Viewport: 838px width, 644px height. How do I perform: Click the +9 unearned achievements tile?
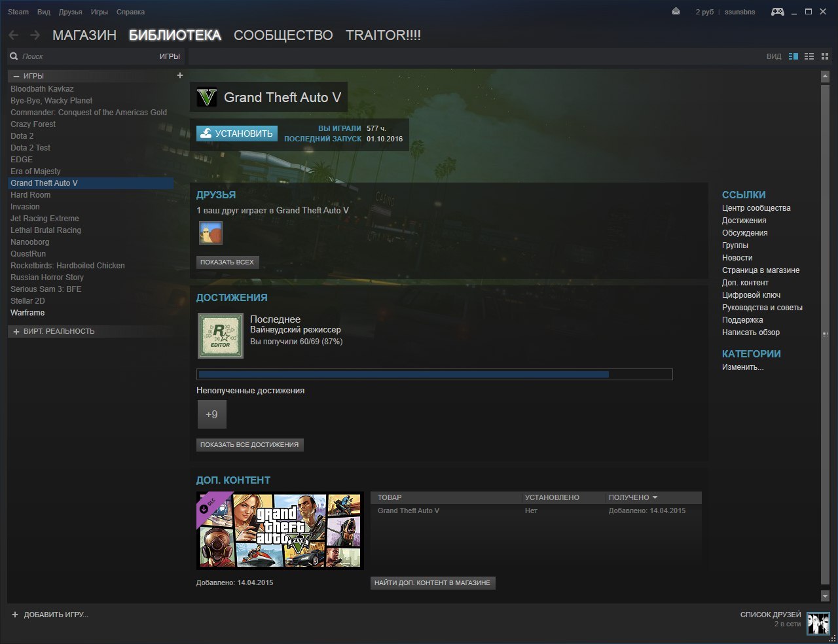(x=211, y=414)
